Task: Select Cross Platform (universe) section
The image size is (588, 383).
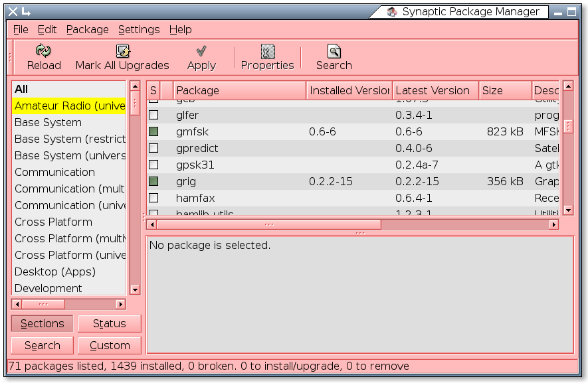Action: coord(69,255)
